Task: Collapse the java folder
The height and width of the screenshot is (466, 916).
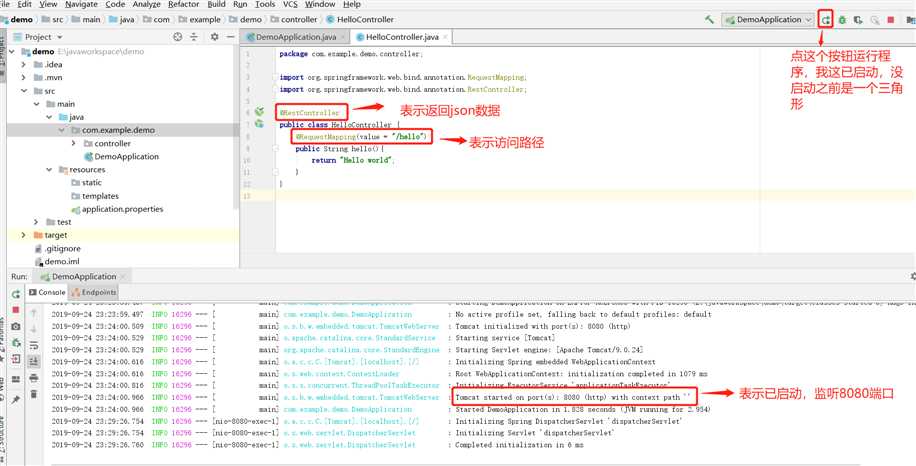Action: pos(49,117)
